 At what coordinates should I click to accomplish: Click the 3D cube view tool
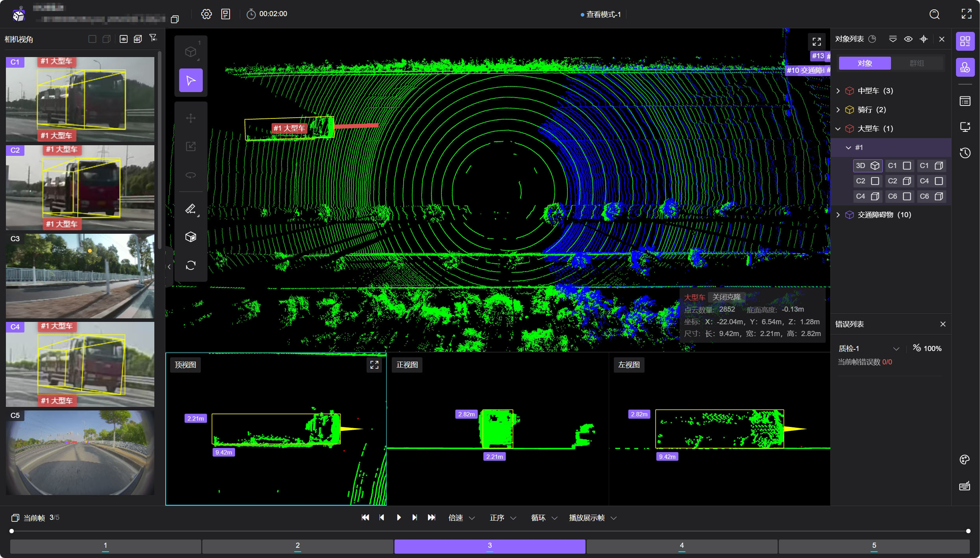(191, 237)
